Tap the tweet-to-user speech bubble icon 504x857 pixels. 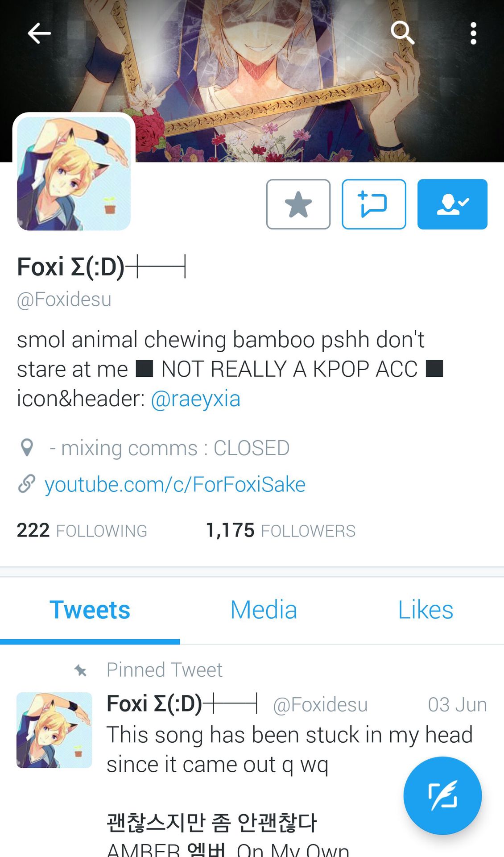[x=374, y=204]
